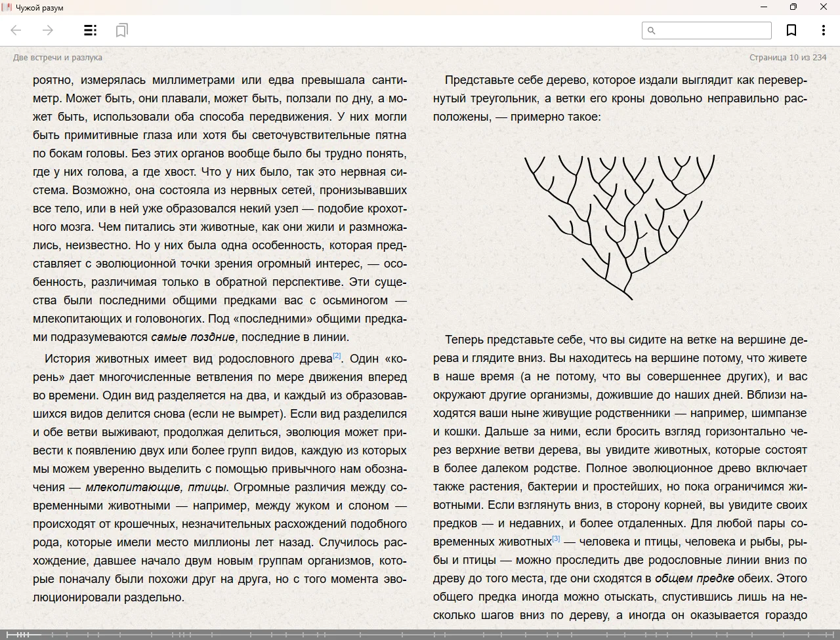Click the paragraph starting 'История животных'
Screen dimensions: 840x640
point(220,477)
